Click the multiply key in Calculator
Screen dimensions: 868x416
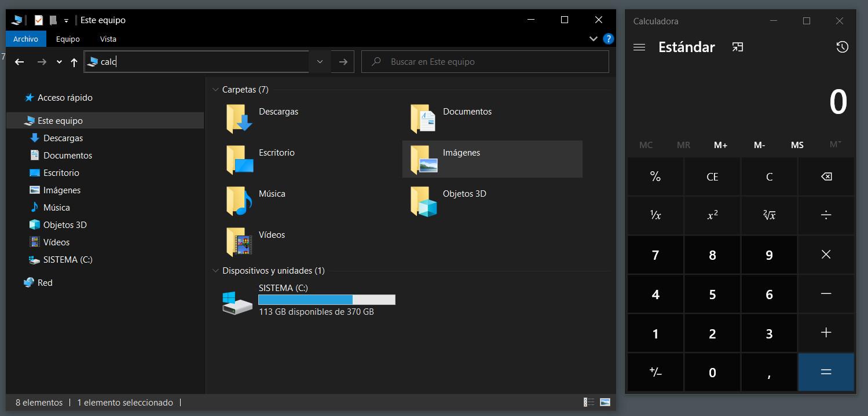click(826, 255)
